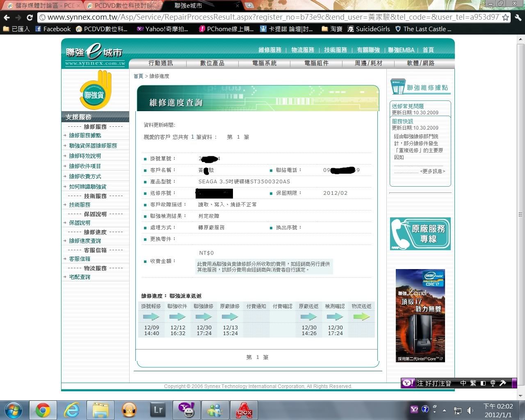
Task: Open 維修收件項目 sidebar link
Action: (85, 166)
